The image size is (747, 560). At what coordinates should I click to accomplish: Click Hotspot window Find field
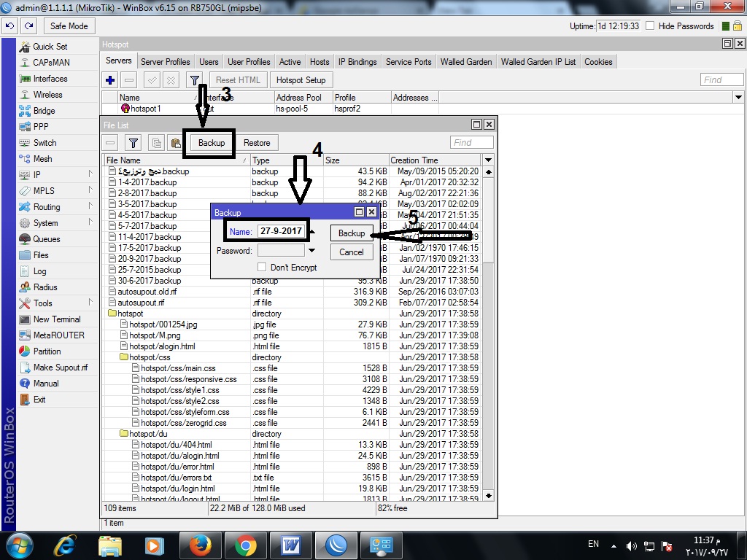[x=721, y=80]
